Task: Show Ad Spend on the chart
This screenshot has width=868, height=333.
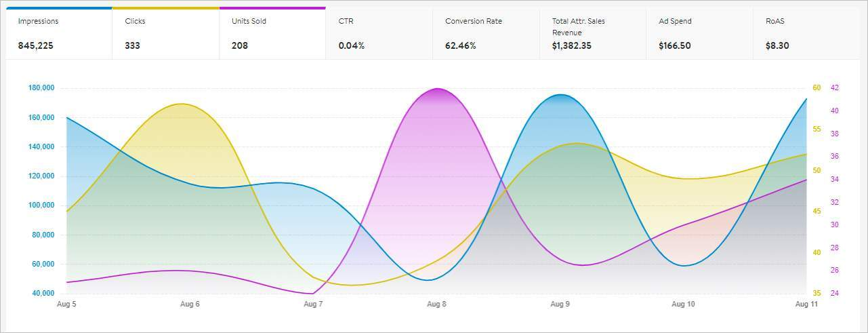Action: (x=699, y=33)
